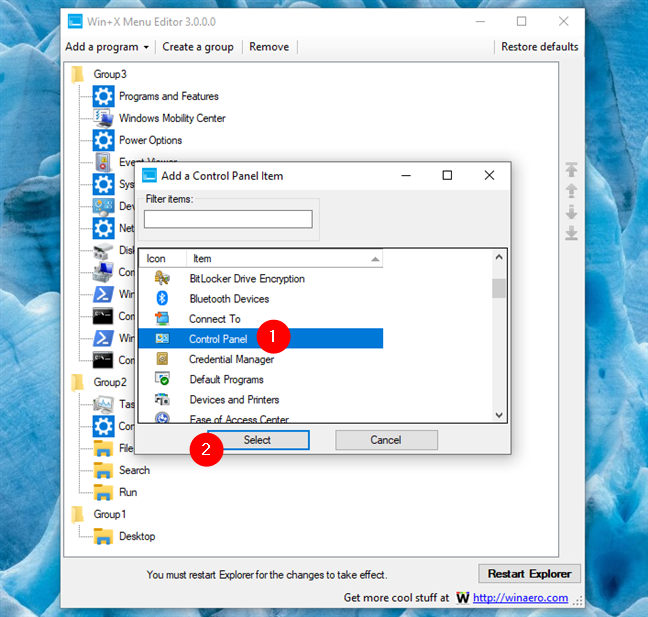Click the BitLocker Drive Encryption icon
The width and height of the screenshot is (648, 617).
[162, 278]
